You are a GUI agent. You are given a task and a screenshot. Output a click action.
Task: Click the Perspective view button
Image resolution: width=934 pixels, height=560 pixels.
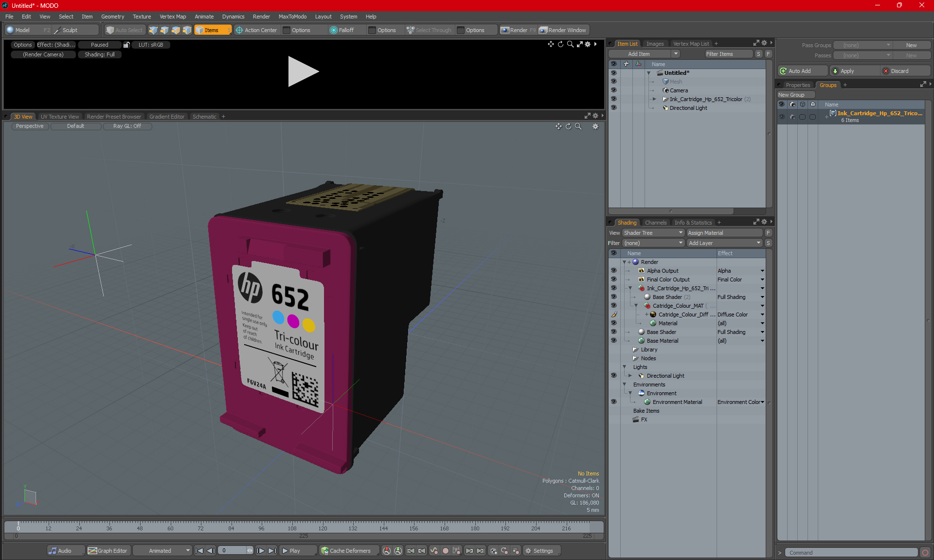coord(30,126)
